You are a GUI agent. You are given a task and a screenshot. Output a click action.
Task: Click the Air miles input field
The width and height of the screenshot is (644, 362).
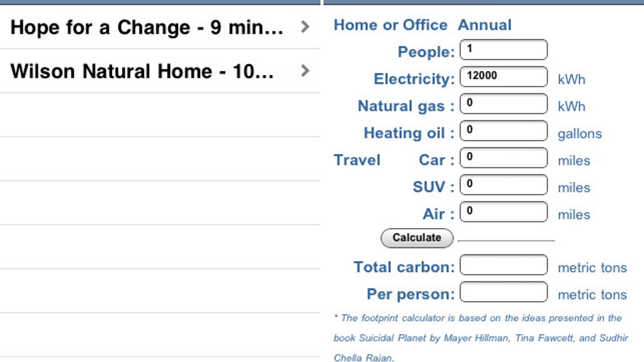click(x=503, y=212)
